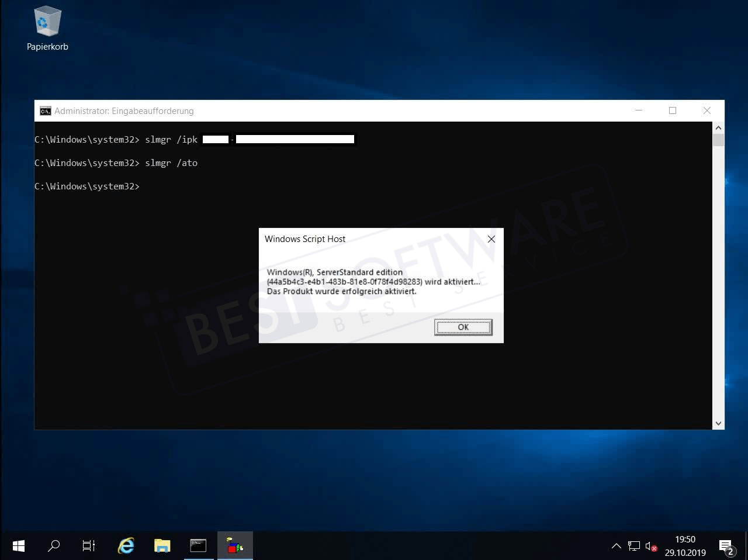Click the muted volume icon in system tray
Viewport: 748px width, 560px height.
650,545
